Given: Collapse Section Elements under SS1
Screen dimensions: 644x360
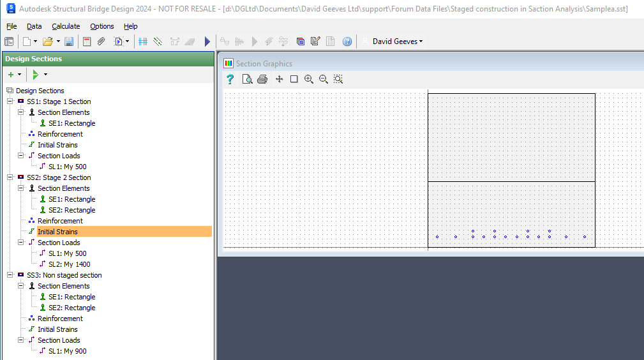Looking at the screenshot, I should 21,112.
